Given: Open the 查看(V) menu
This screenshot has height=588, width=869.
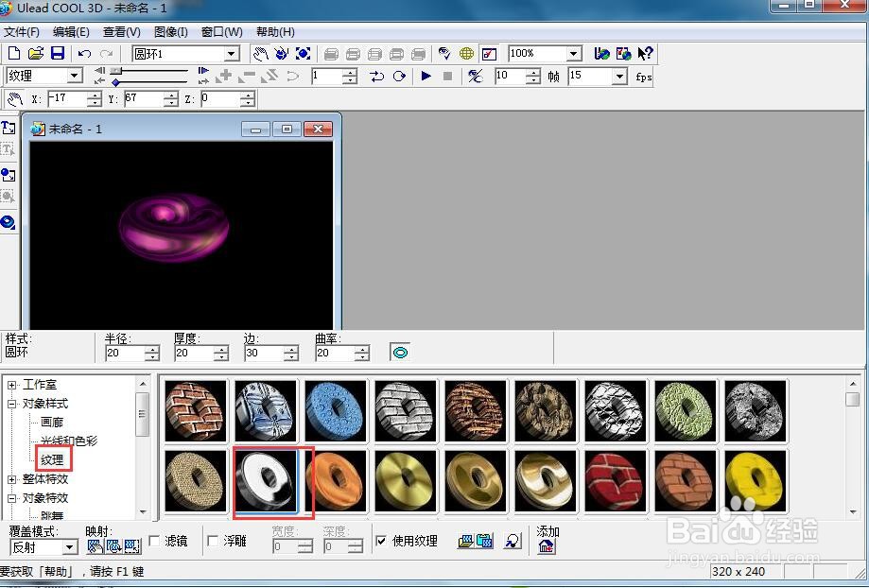Looking at the screenshot, I should 121,31.
